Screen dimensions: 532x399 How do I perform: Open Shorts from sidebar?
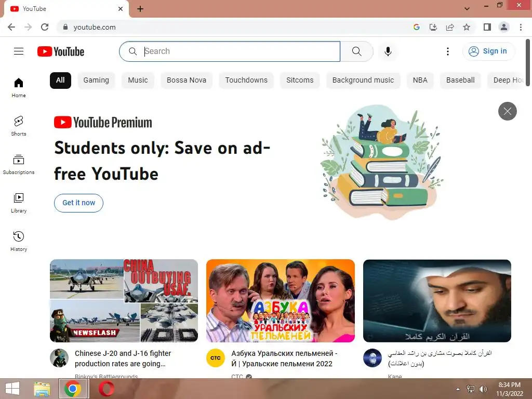point(19,126)
